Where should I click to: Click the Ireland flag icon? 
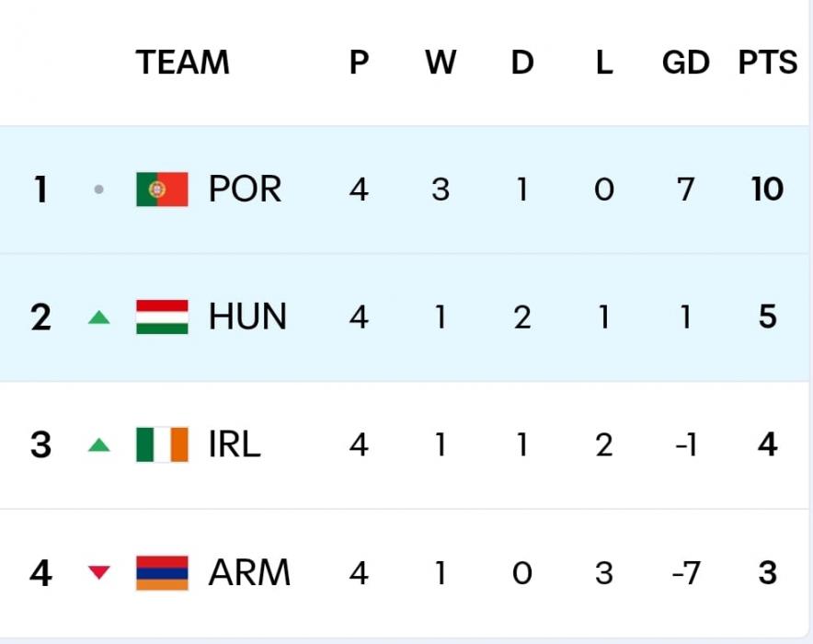(162, 445)
